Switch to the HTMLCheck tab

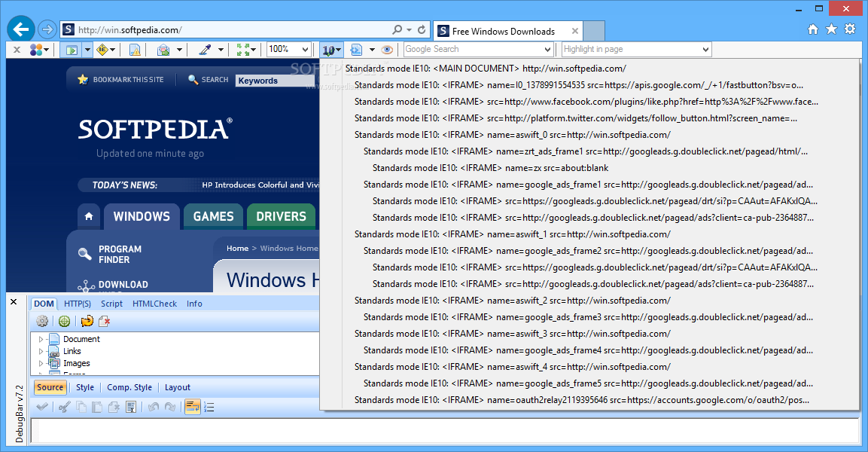(x=154, y=304)
